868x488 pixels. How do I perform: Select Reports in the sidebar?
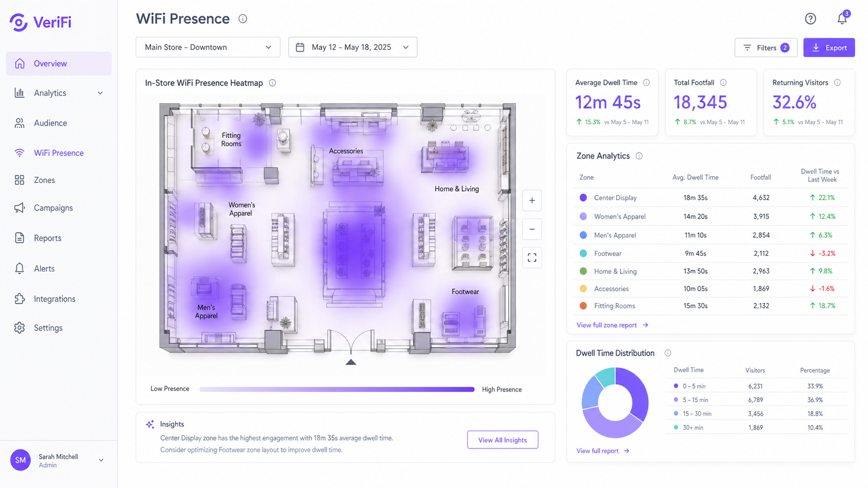[48, 238]
